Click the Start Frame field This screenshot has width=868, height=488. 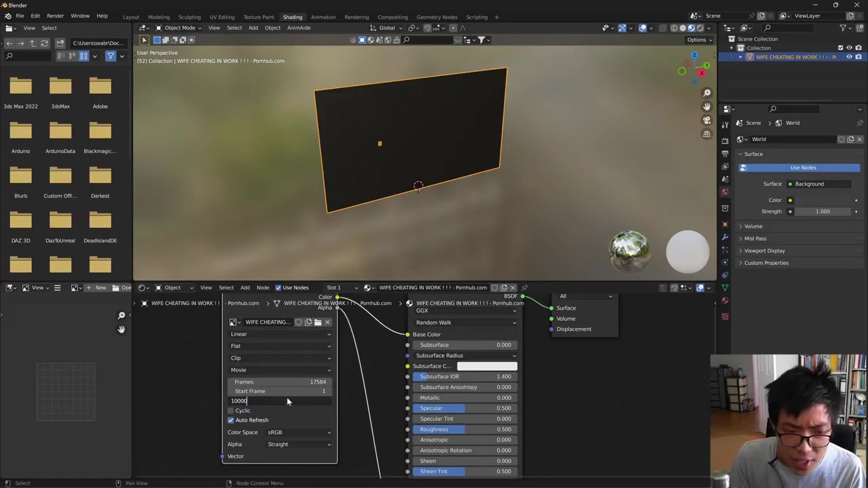point(280,391)
